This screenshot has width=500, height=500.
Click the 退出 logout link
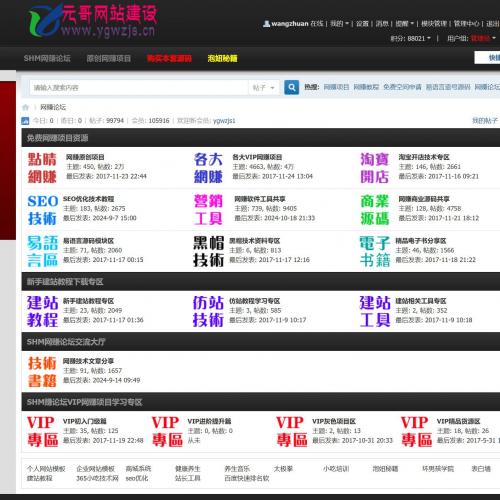493,24
